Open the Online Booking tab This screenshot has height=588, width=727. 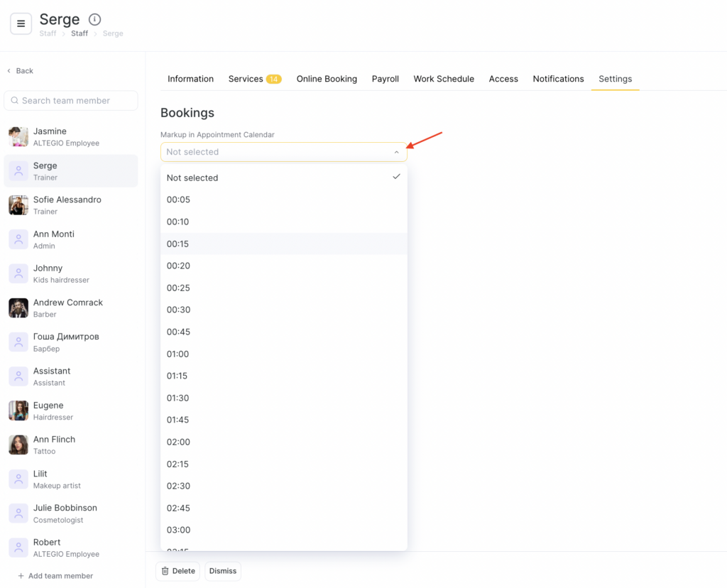point(327,79)
